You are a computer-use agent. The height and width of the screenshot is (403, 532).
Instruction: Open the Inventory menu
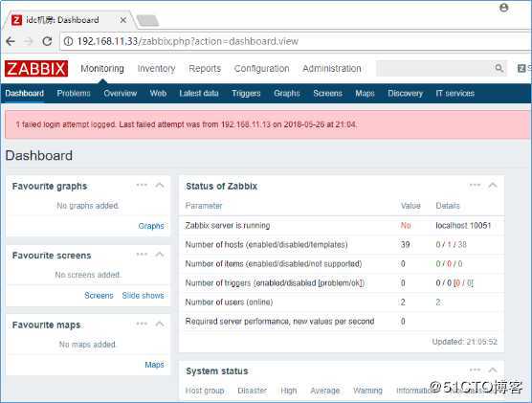156,69
